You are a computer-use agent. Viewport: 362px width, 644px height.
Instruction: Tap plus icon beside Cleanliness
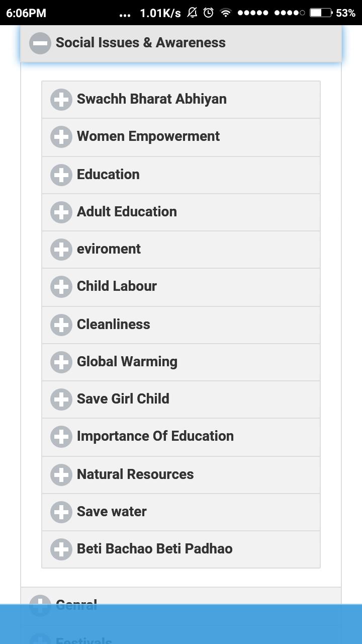61,325
